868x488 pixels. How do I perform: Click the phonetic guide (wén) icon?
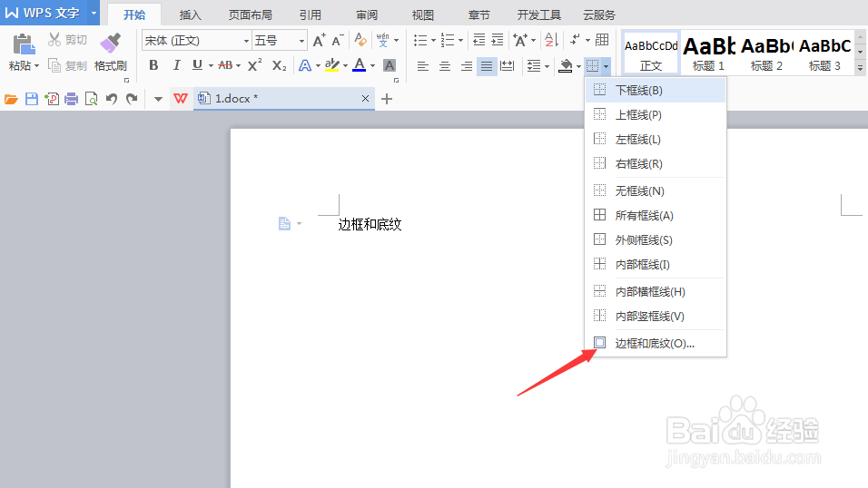[382, 40]
